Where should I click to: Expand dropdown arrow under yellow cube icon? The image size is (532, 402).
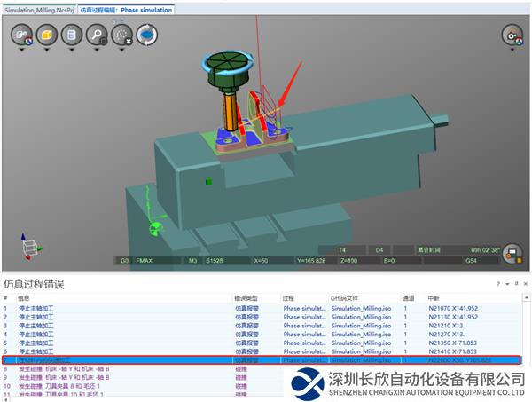click(47, 51)
